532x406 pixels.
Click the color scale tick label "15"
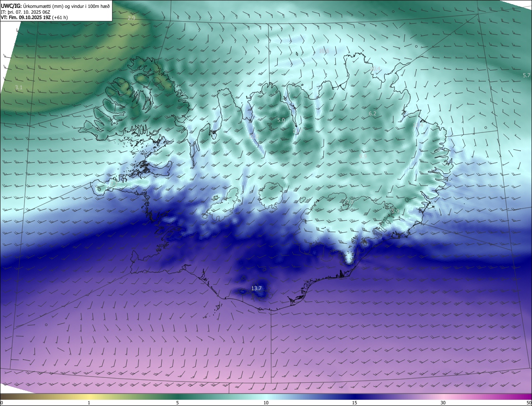(x=355, y=403)
